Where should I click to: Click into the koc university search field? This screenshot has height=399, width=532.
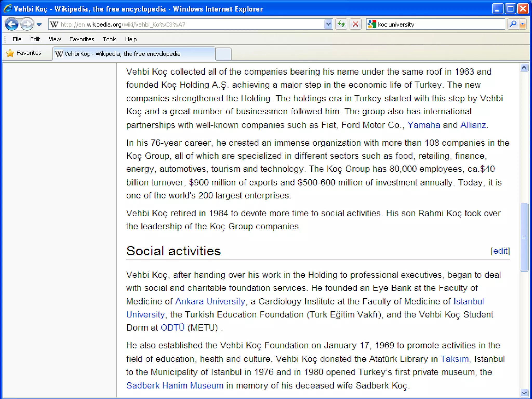[439, 24]
